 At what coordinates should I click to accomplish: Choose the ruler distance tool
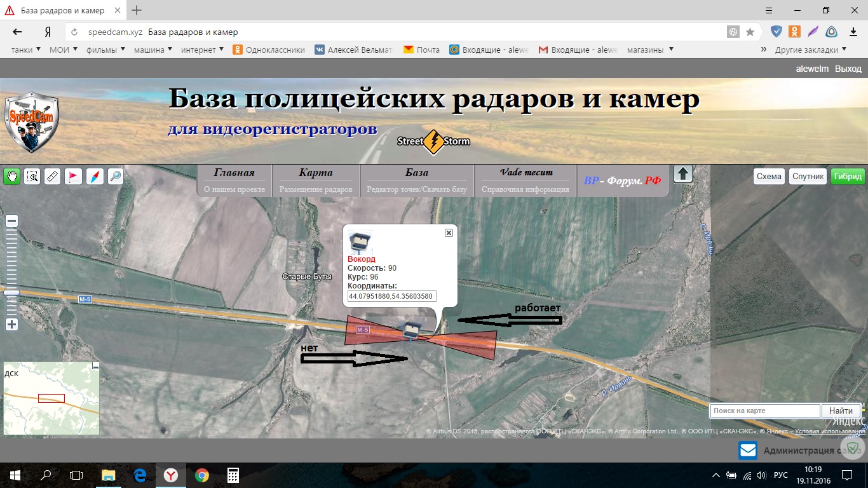click(53, 176)
